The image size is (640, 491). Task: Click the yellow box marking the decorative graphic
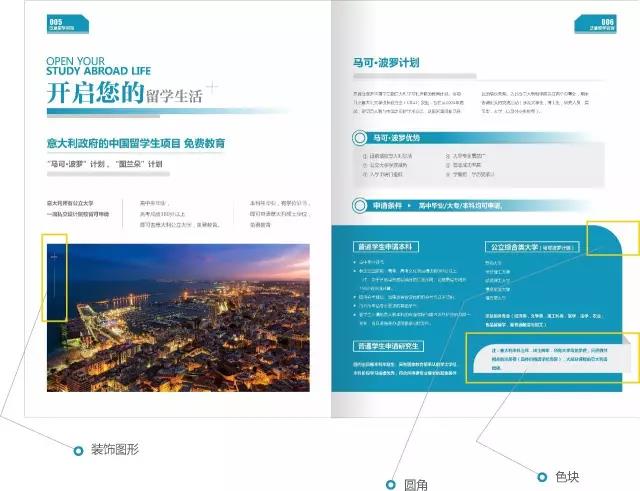tap(55, 278)
